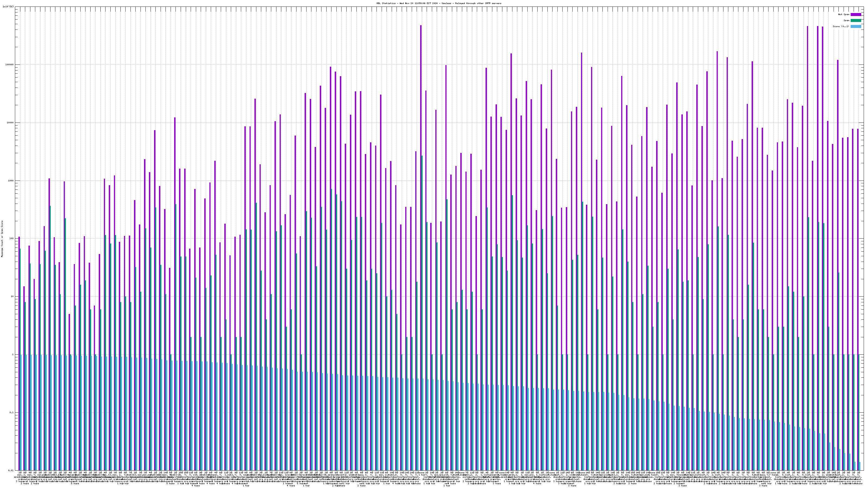The width and height of the screenshot is (868, 488).
Task: Click the 1x10^(6) y-axis tick label
Action: 8,7
